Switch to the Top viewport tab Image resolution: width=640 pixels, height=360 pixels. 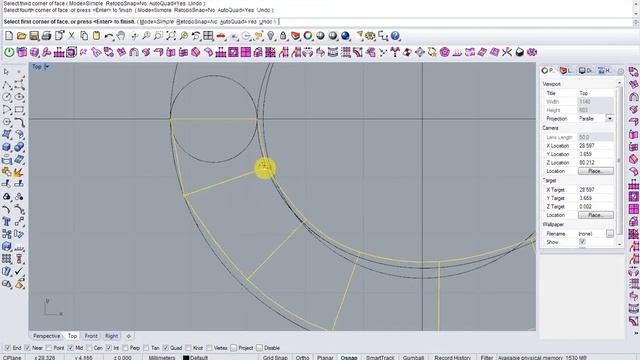(x=72, y=336)
